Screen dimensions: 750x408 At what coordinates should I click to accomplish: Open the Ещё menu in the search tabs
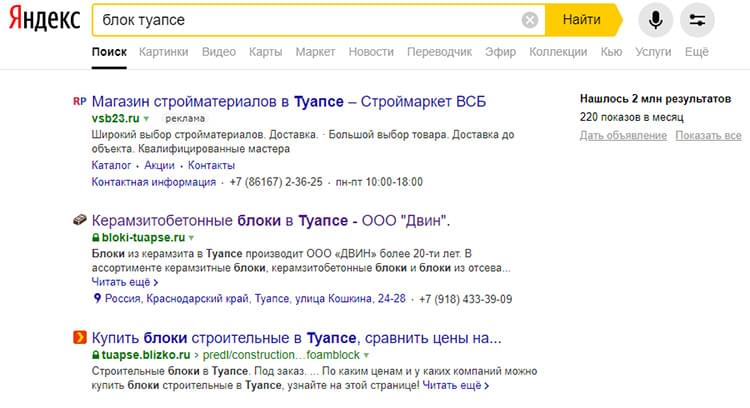[x=696, y=52]
